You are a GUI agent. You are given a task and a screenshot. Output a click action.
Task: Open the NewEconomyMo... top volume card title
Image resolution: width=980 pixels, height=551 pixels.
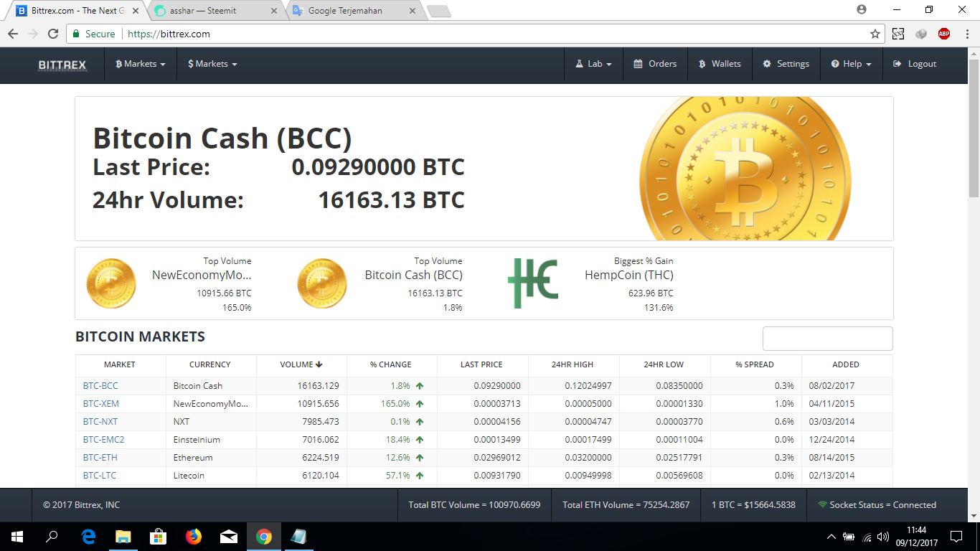[x=202, y=275]
